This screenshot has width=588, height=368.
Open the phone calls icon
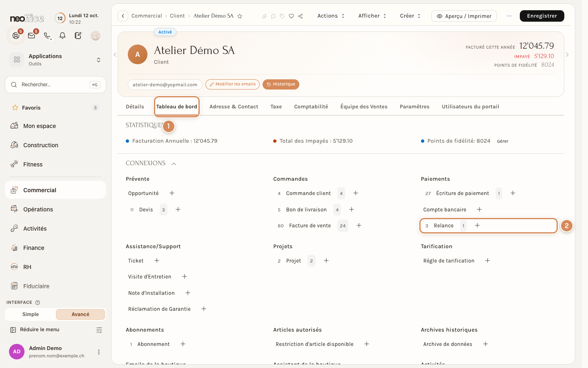tap(47, 36)
